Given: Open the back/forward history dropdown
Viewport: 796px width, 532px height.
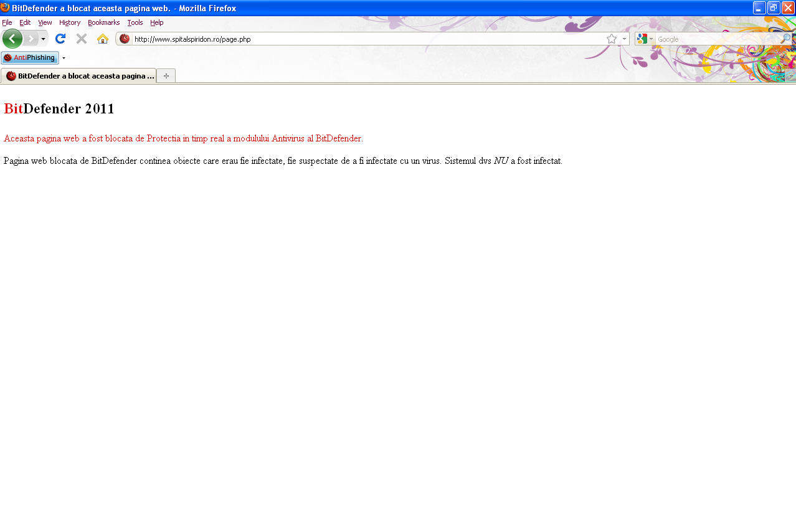Looking at the screenshot, I should click(x=43, y=39).
